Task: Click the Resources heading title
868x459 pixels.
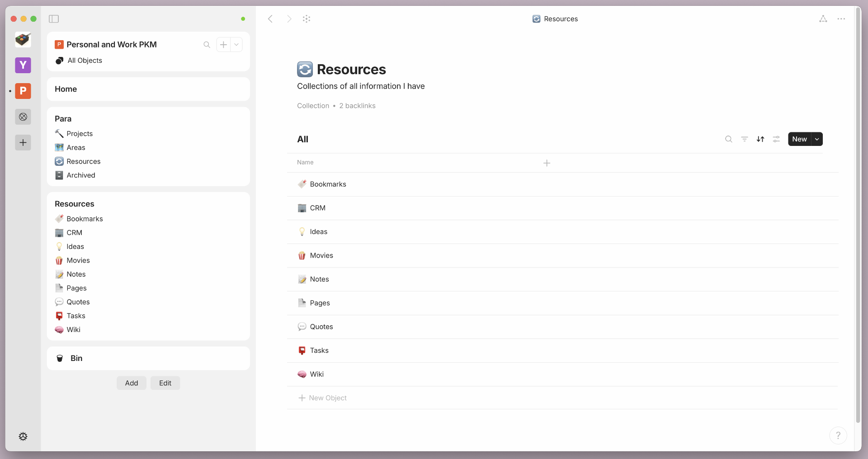Action: 351,70
